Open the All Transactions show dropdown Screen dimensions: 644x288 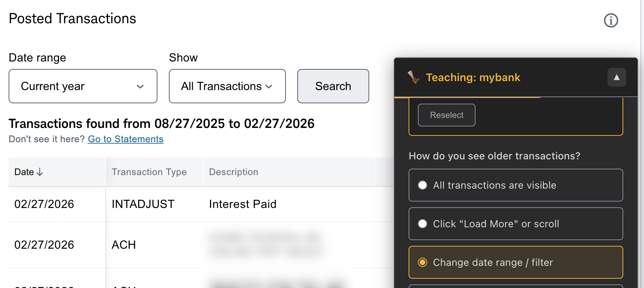coord(227,86)
